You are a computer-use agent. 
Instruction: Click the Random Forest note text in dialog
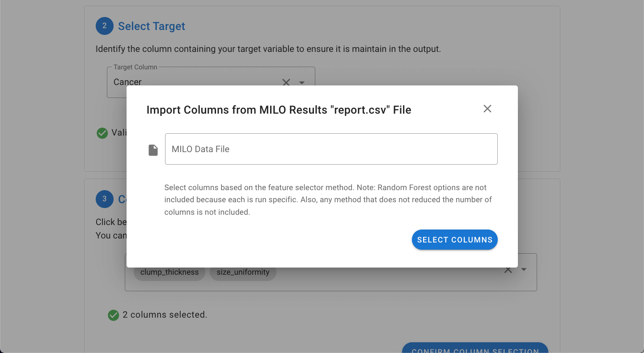328,200
